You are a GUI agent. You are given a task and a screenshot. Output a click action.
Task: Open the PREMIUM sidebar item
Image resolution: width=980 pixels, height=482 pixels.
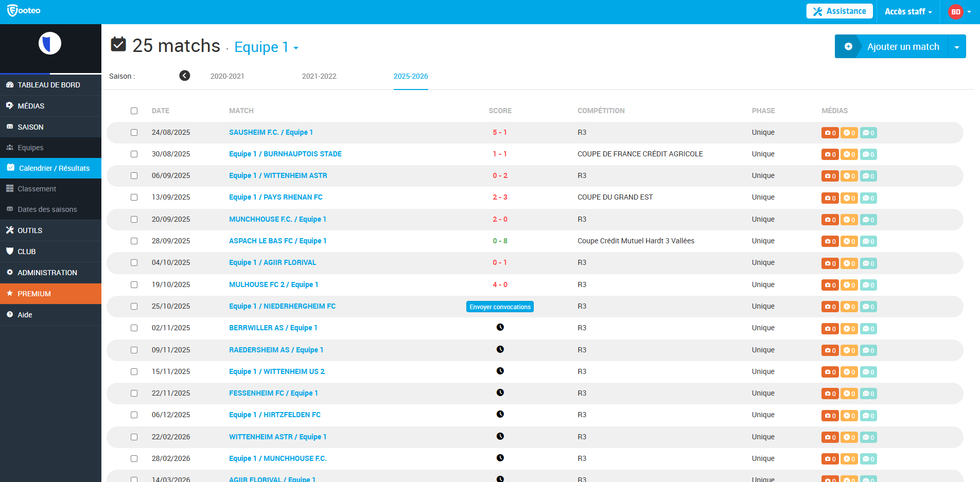click(x=50, y=293)
